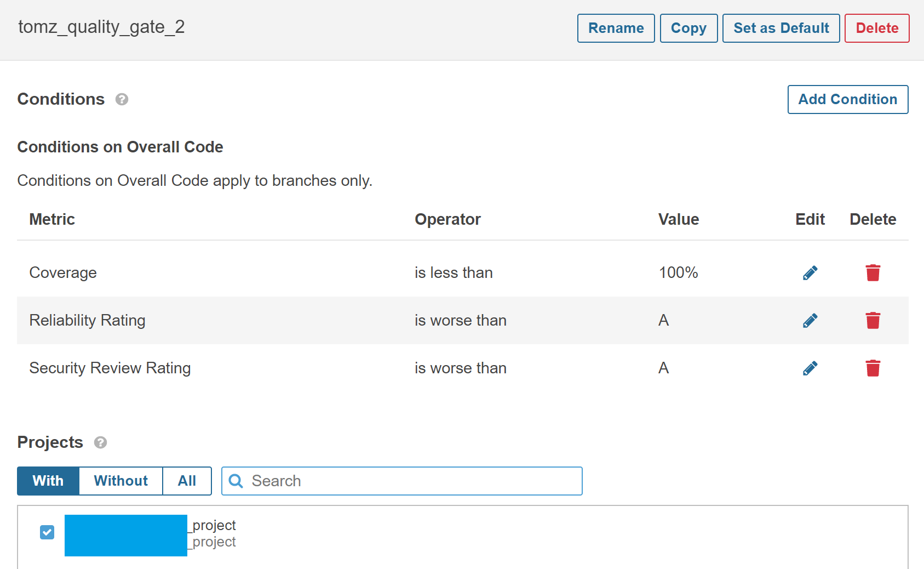Screen dimensions: 924x569
Task: Focus the project Search field
Action: [x=411, y=481]
